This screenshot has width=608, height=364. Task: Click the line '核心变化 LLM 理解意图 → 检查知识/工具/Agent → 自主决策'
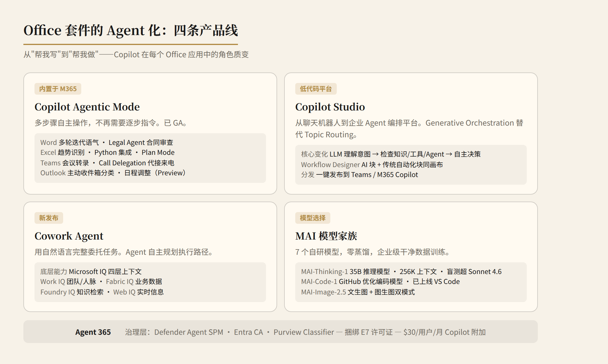pos(391,154)
